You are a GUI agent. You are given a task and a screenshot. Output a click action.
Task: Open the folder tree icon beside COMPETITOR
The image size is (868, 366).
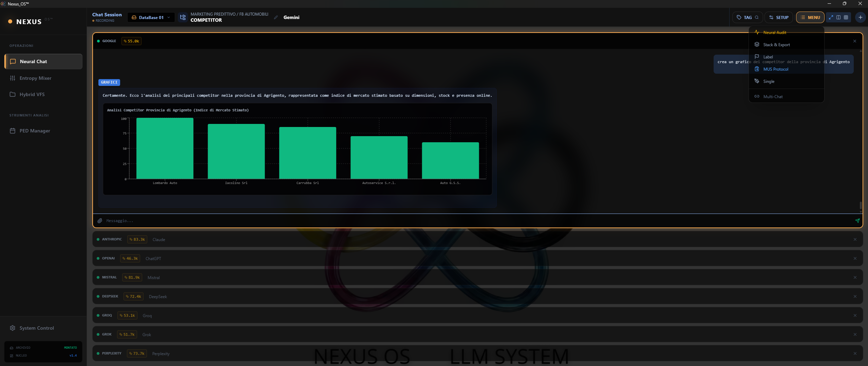(183, 17)
